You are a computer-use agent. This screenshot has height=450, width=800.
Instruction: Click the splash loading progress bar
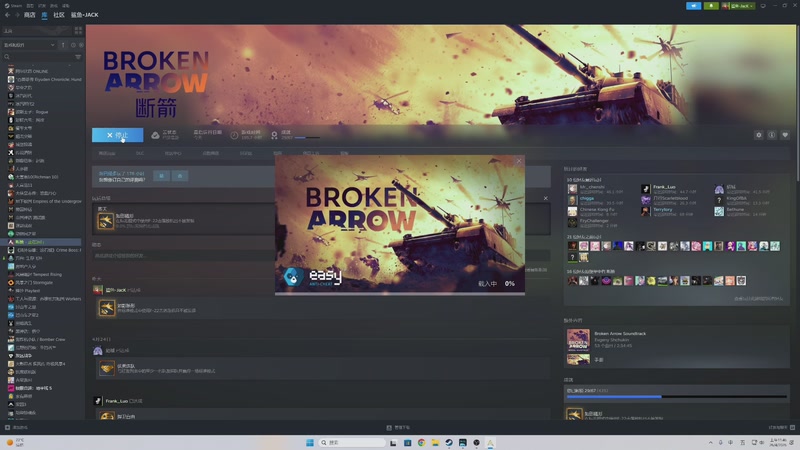pyautogui.click(x=400, y=294)
